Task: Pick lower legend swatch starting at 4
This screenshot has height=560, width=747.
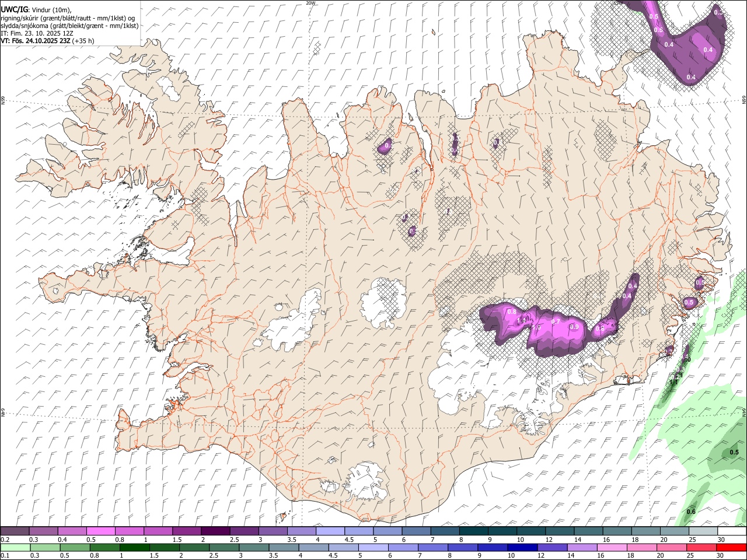Action: (x=313, y=547)
